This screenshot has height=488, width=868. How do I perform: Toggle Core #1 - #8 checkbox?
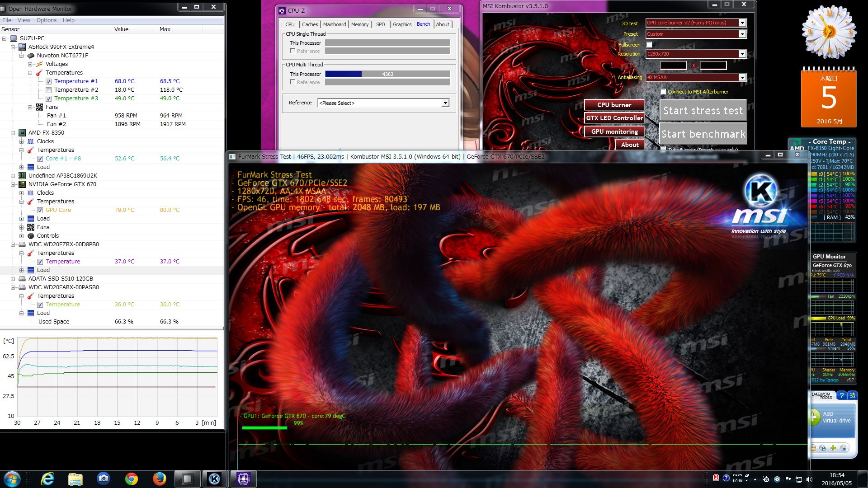(40, 159)
